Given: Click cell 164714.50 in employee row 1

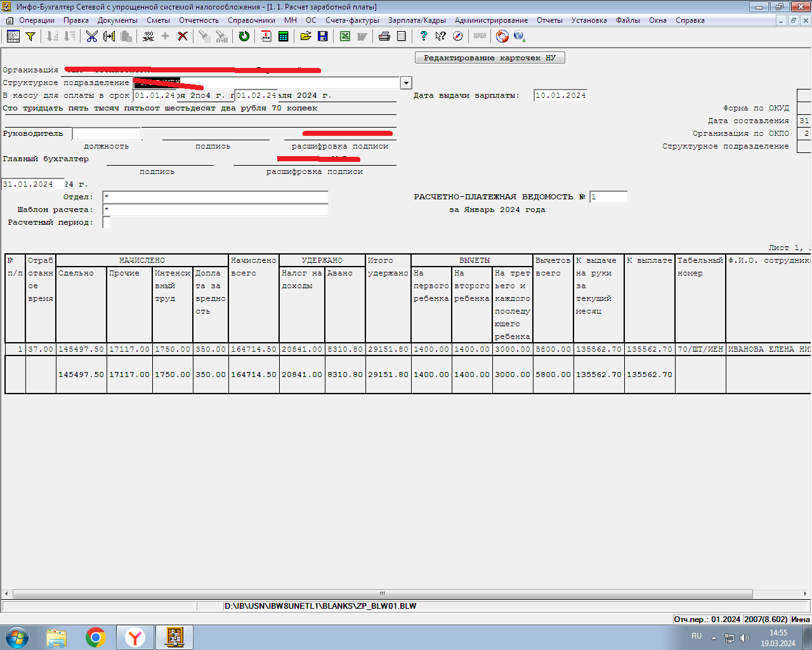Looking at the screenshot, I should pyautogui.click(x=254, y=350).
